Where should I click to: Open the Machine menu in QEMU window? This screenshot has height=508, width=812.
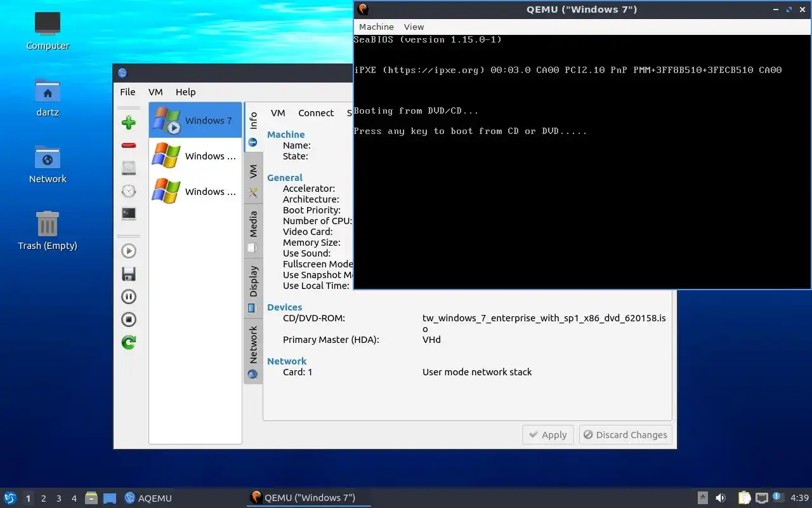click(376, 27)
